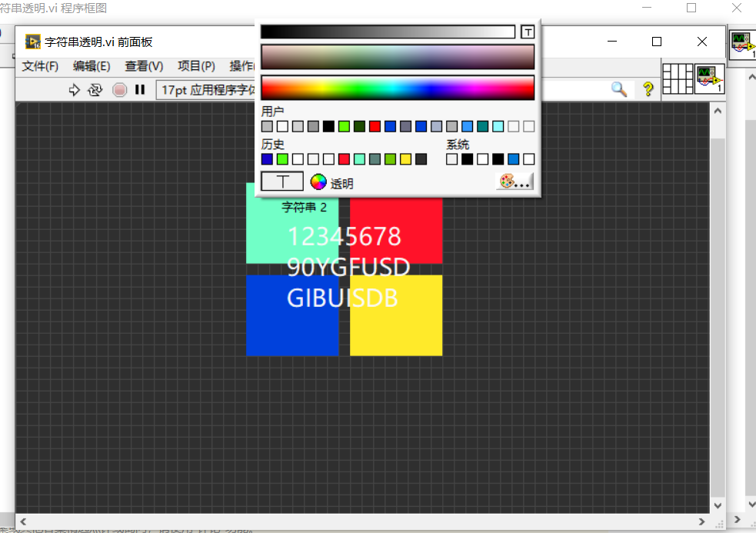The height and width of the screenshot is (533, 756).
Task: Open the 查看(V) menu
Action: click(144, 66)
